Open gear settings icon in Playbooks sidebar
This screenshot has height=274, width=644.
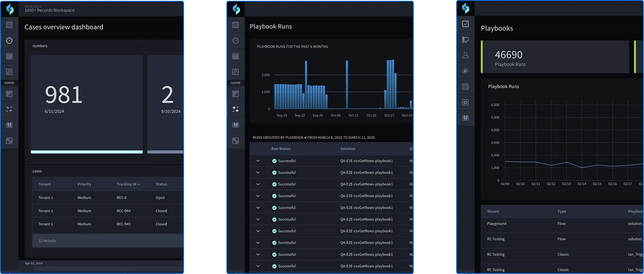point(465,102)
